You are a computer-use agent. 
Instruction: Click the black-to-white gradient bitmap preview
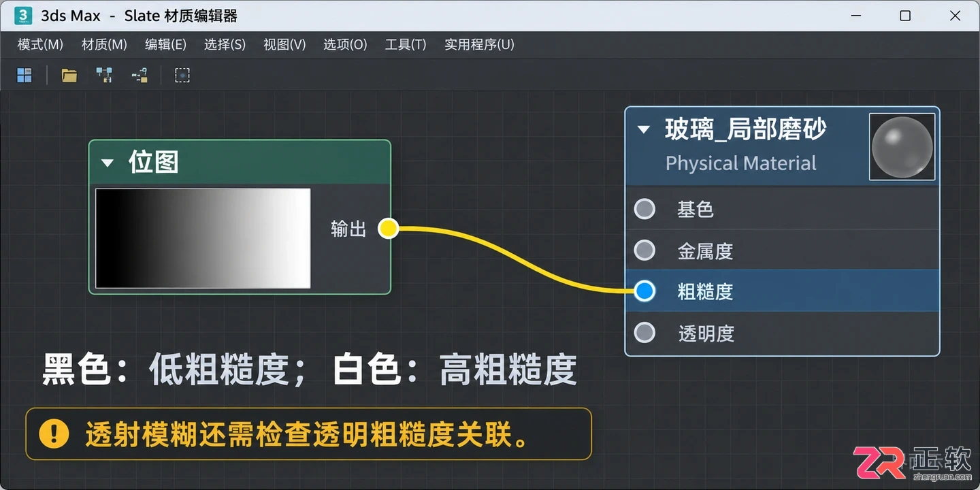point(203,238)
